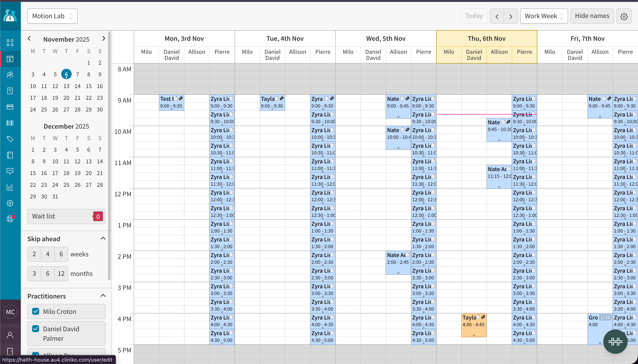Open Friday Gro 1/10 group appointment
This screenshot has height=364, width=638.
pos(600,329)
